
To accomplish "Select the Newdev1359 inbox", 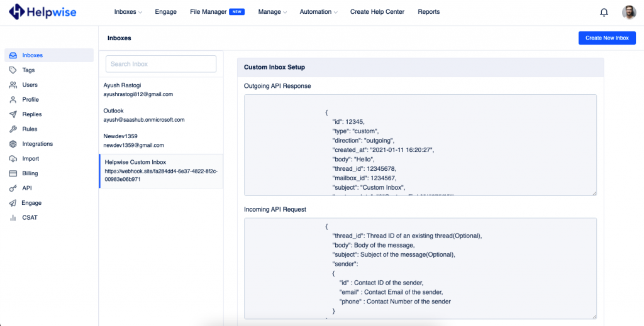I will coord(161,141).
